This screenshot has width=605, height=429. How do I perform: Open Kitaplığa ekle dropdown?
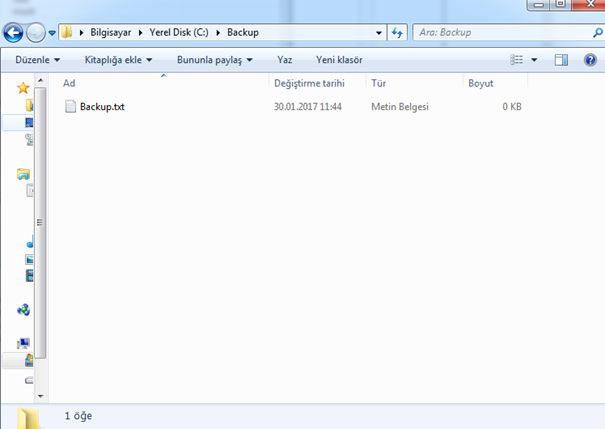point(118,60)
